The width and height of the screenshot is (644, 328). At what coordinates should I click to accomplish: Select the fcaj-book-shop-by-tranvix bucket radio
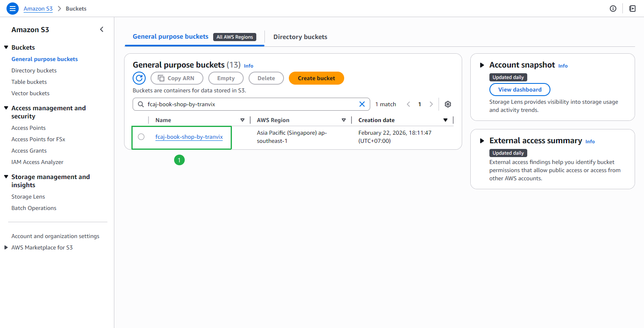[x=141, y=137]
